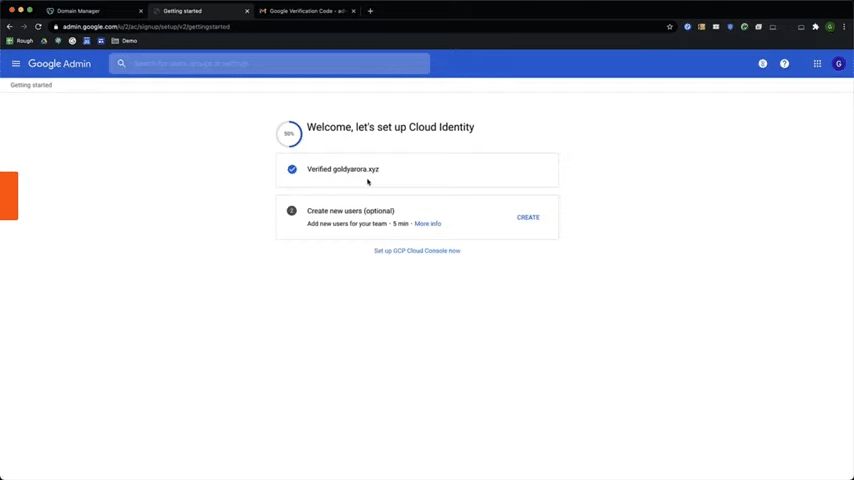Click the blue check next to Verified domain
This screenshot has height=480, width=854.
(292, 169)
